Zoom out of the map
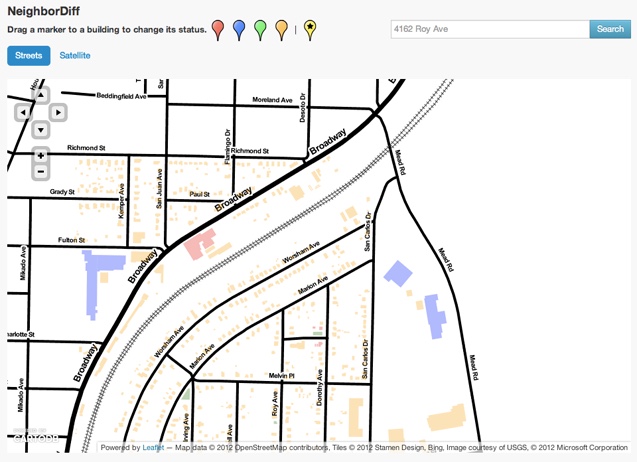The height and width of the screenshot is (462, 637). coord(41,171)
